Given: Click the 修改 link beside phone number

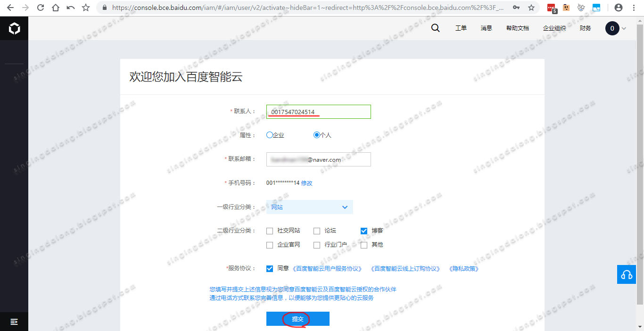Looking at the screenshot, I should [x=306, y=183].
